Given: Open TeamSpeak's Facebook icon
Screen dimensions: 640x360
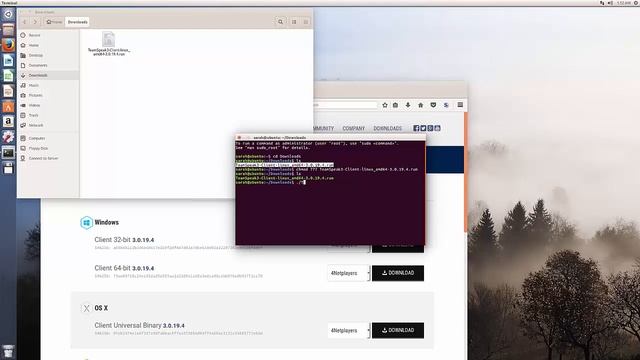Looking at the screenshot, I should tap(416, 128).
